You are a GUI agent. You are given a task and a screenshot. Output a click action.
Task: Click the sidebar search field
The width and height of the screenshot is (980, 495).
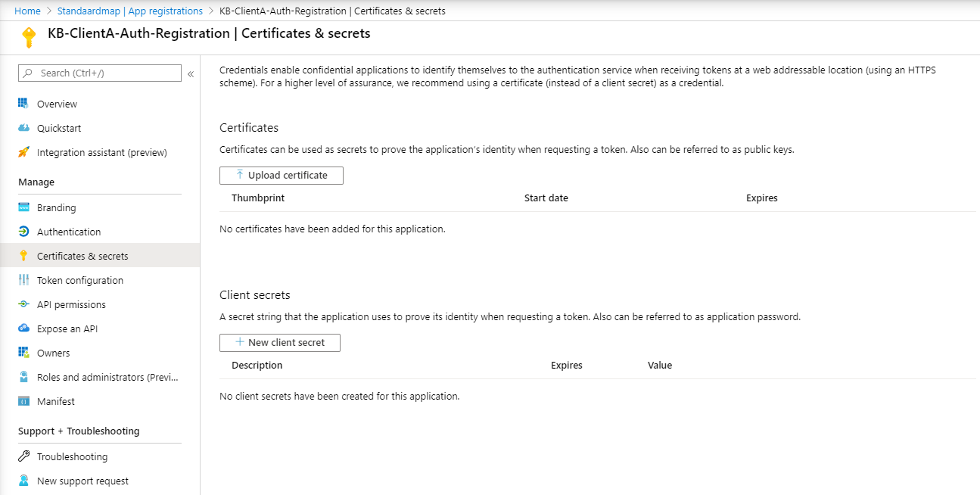[x=99, y=73]
